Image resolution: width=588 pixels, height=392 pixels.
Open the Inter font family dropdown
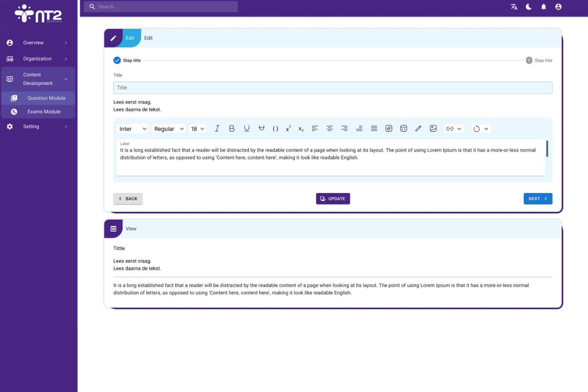(132, 129)
